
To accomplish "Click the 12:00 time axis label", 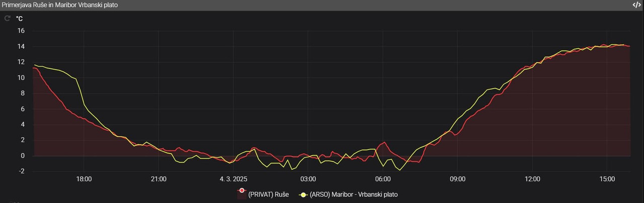I will pos(532,179).
